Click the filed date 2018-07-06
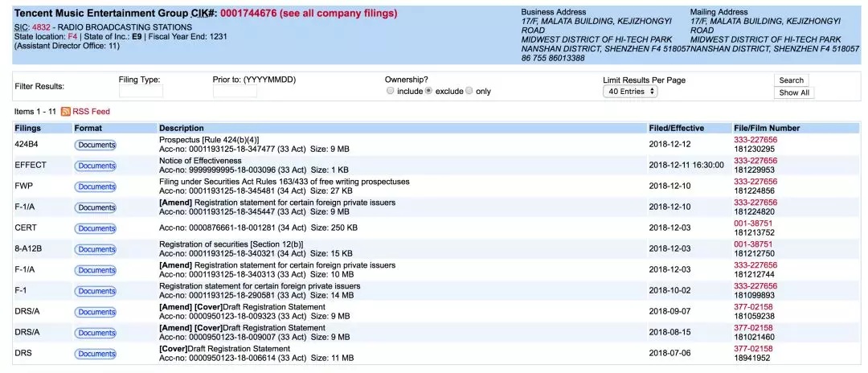Viewport: 868px width, 373px height. (x=669, y=354)
